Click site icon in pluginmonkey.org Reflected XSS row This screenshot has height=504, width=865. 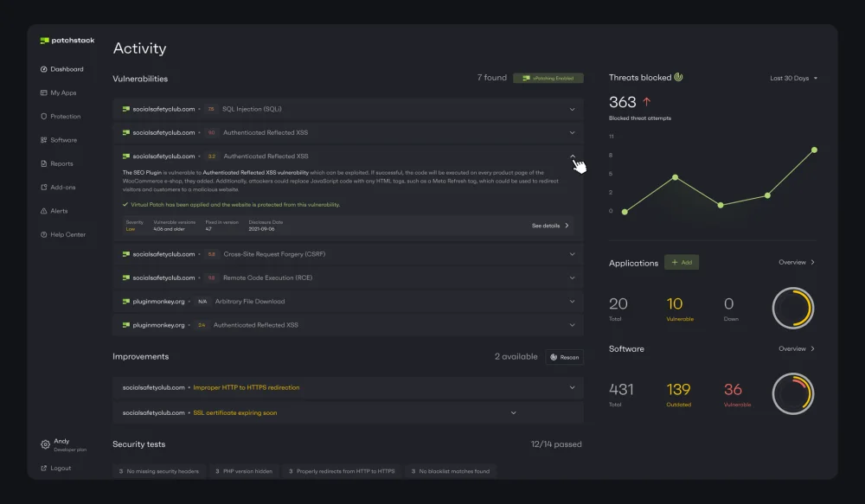tap(125, 325)
